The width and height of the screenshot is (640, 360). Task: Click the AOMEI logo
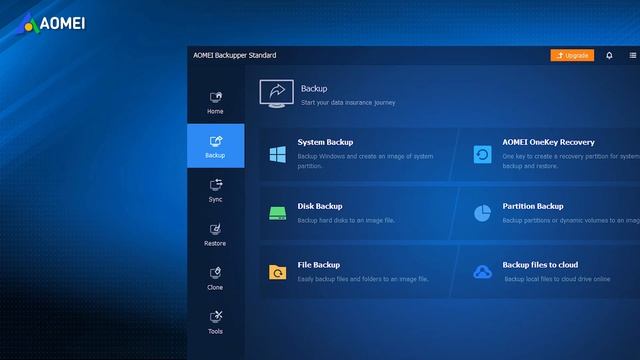[51, 23]
